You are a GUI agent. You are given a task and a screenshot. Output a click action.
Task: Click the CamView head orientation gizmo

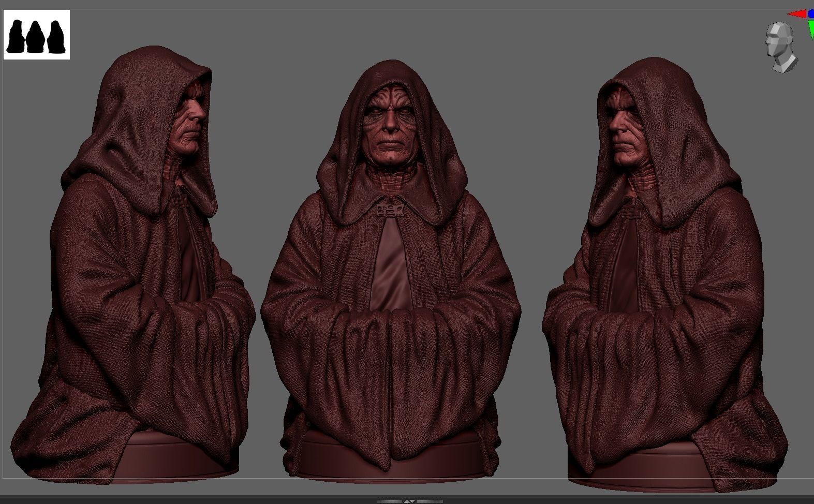[781, 47]
